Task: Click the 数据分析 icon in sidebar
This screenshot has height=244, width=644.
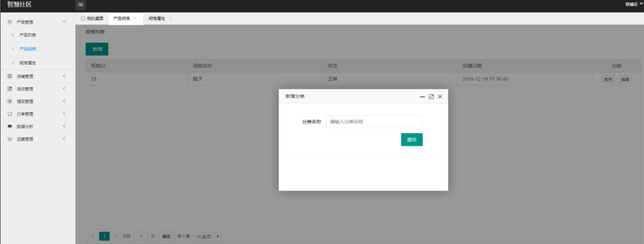Action: [x=10, y=126]
